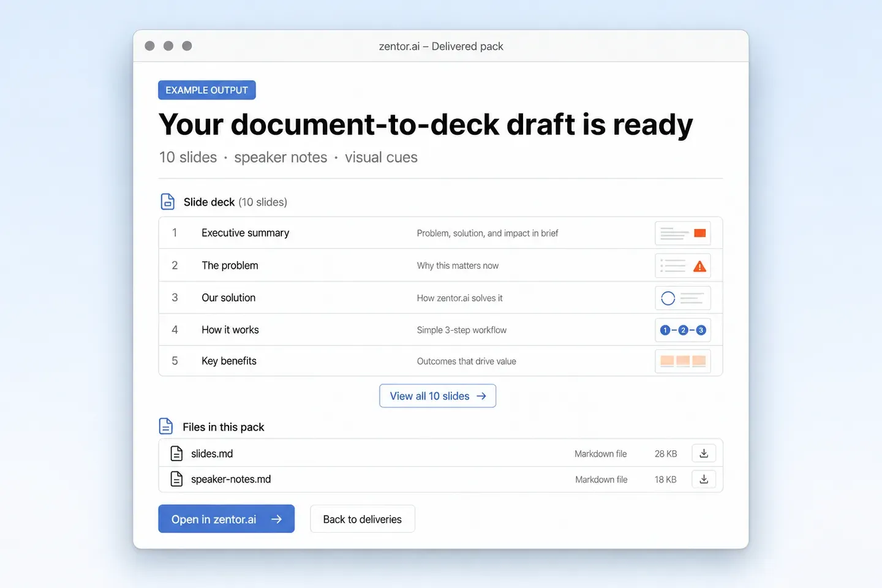Click the slides.md file icon
The image size is (882, 588).
point(176,453)
